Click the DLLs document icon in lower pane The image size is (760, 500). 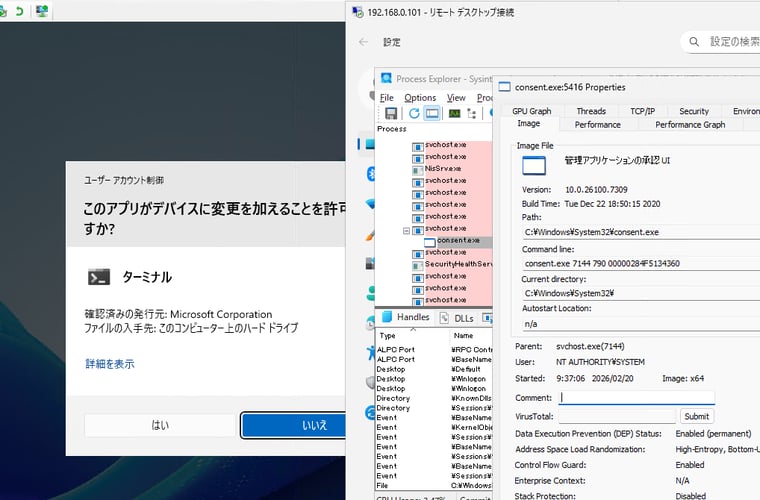(444, 318)
